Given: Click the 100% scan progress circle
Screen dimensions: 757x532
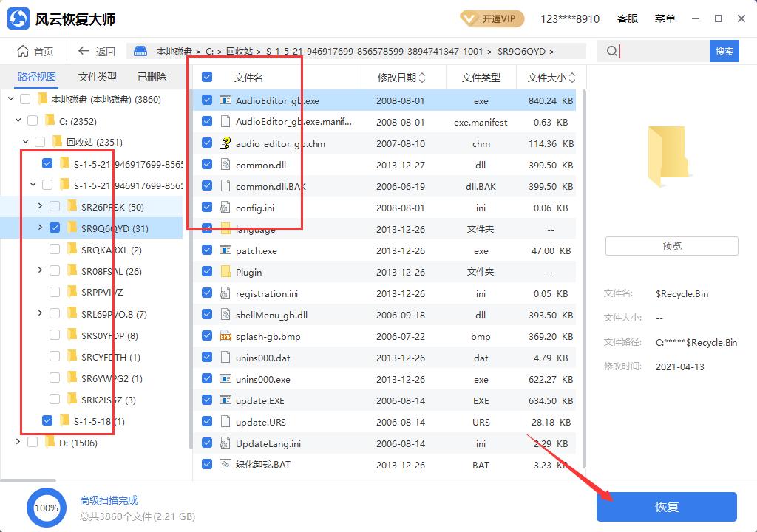Looking at the screenshot, I should point(47,508).
